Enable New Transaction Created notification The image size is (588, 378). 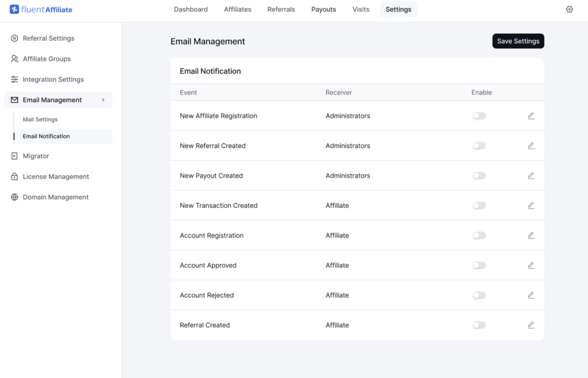[x=479, y=206]
